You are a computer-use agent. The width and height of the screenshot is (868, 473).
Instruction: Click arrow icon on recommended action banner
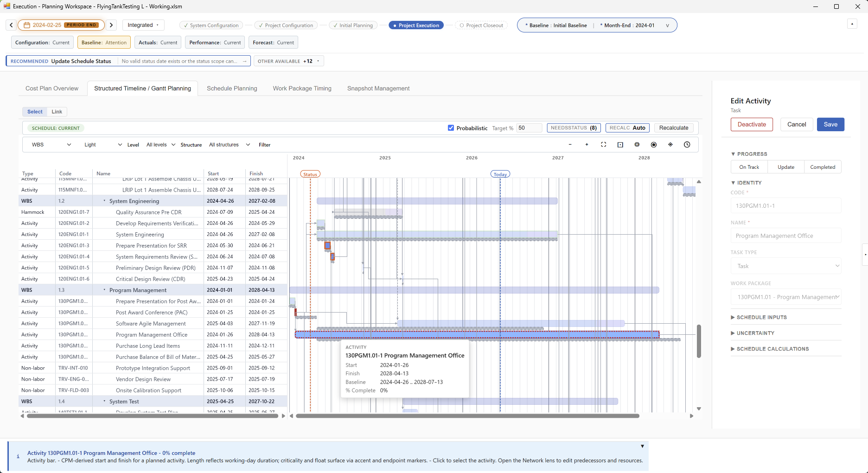(x=244, y=61)
